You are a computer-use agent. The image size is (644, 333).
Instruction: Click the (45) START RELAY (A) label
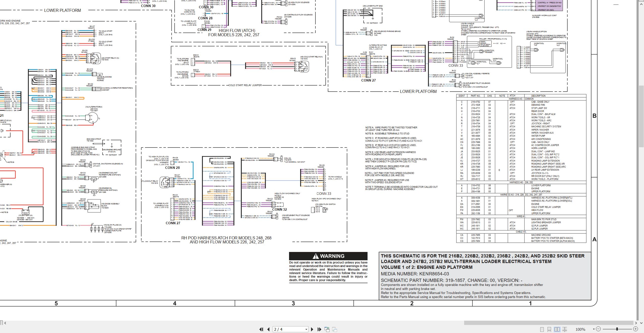click(110, 58)
